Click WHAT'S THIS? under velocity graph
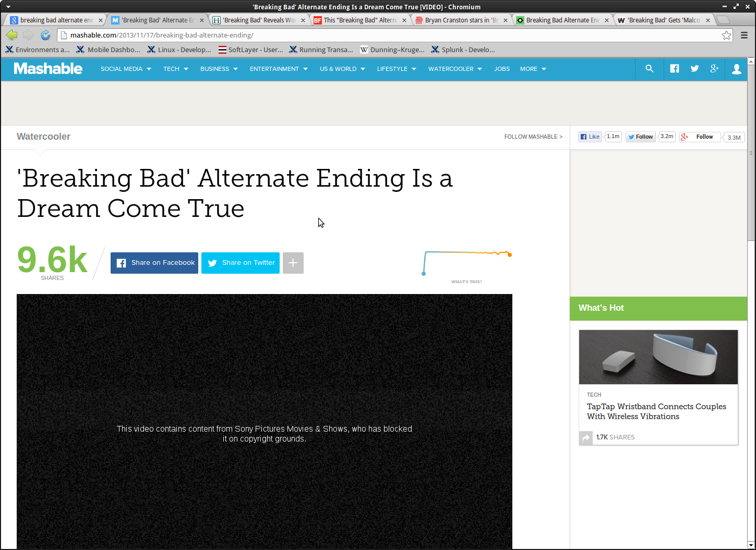The image size is (756, 550). (466, 282)
